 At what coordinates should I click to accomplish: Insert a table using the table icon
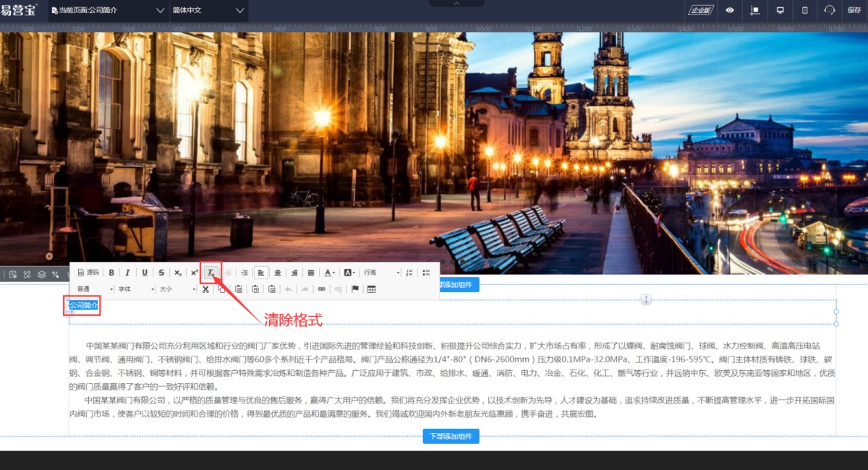(x=372, y=289)
